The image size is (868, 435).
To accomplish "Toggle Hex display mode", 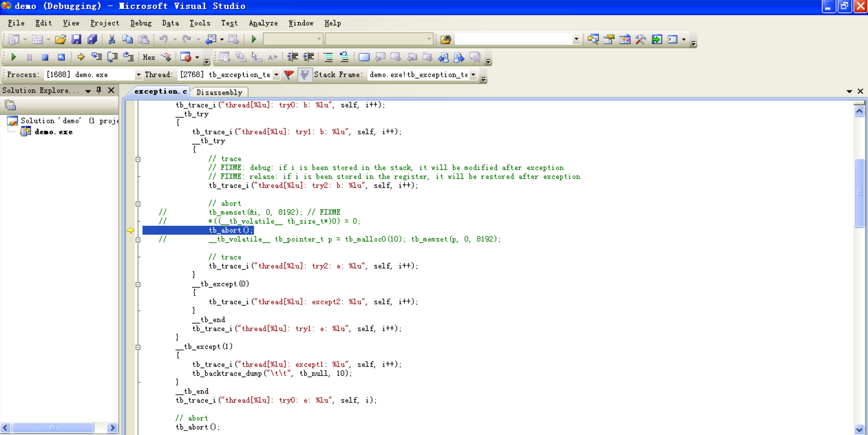I will [149, 57].
